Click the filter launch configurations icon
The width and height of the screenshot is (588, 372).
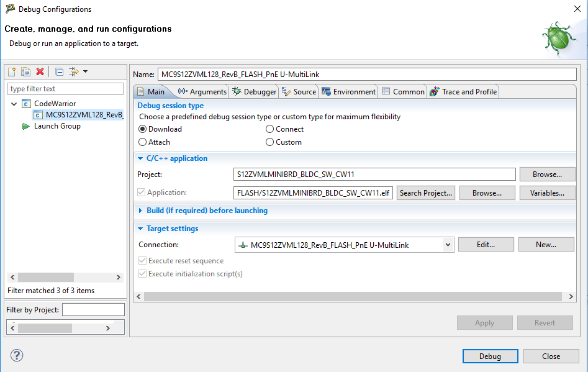pyautogui.click(x=73, y=71)
